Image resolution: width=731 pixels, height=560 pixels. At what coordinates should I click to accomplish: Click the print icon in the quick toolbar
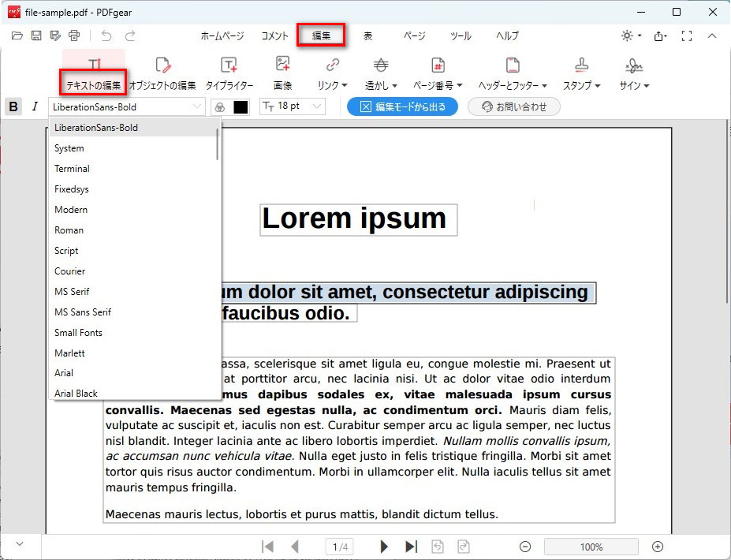tap(74, 35)
